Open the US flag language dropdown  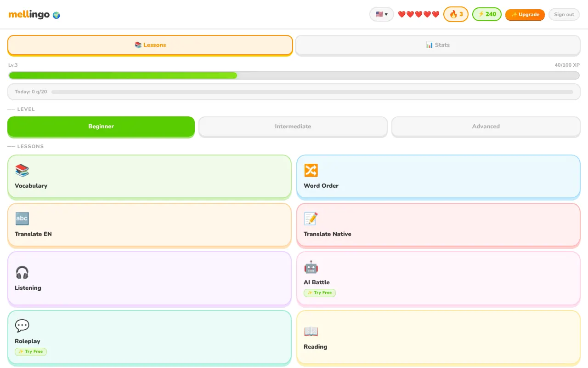pyautogui.click(x=382, y=14)
